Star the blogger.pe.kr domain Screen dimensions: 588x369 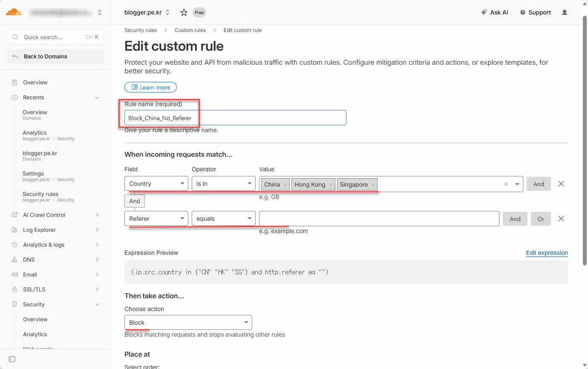(184, 12)
